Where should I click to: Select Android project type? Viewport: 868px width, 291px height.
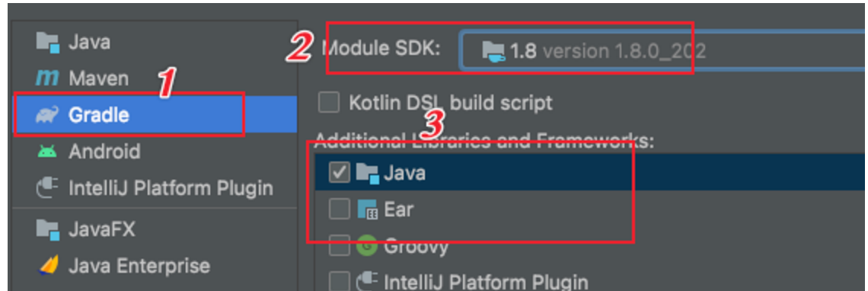click(x=155, y=152)
